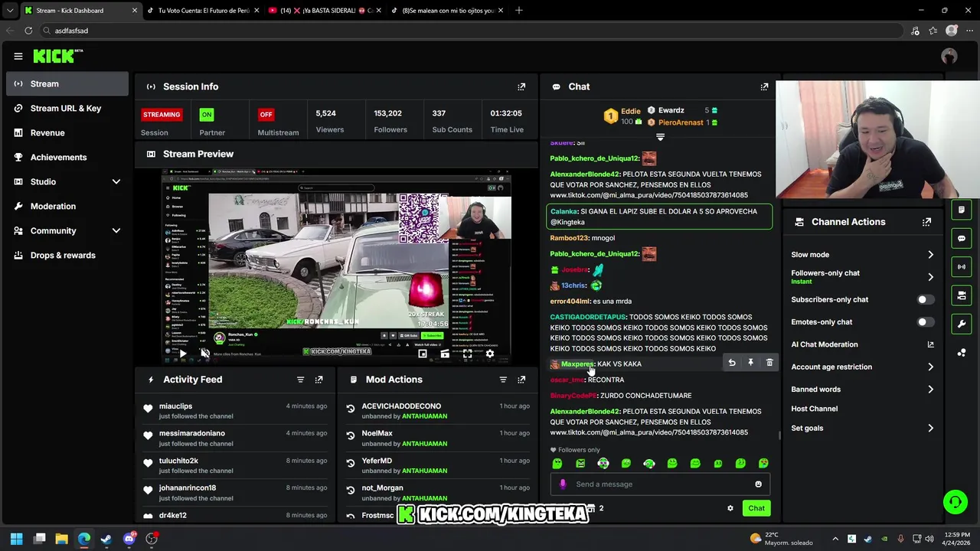Image resolution: width=980 pixels, height=551 pixels.
Task: Open chat settings gear next to Chat button
Action: click(730, 508)
